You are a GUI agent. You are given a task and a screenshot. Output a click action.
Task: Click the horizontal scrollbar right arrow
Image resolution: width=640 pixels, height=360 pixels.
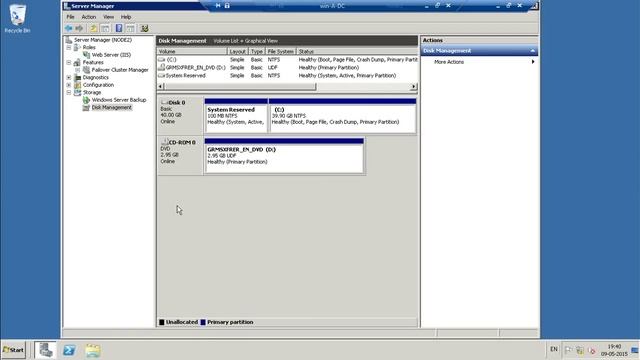coord(414,87)
